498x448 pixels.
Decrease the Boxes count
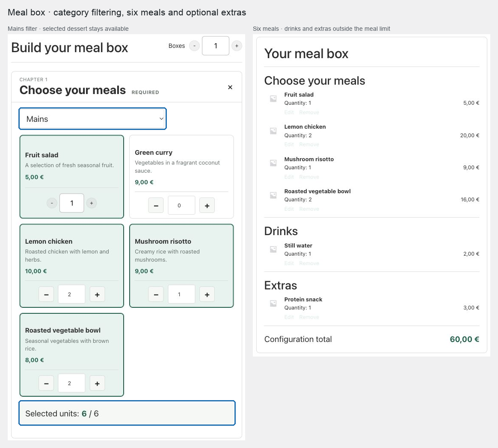coord(194,46)
